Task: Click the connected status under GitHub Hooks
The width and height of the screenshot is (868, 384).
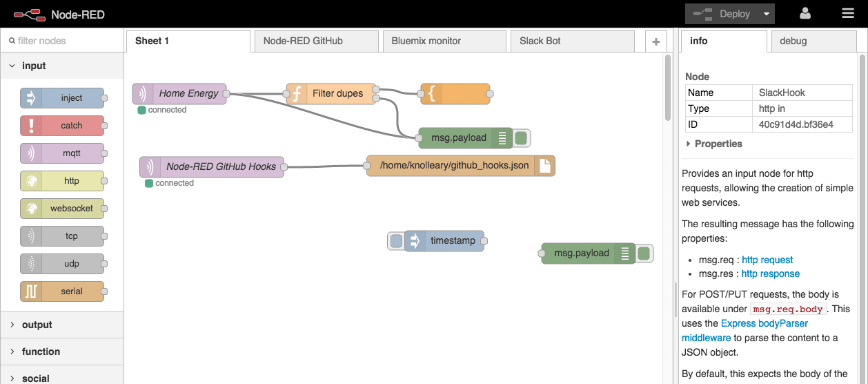Action: pyautogui.click(x=170, y=183)
